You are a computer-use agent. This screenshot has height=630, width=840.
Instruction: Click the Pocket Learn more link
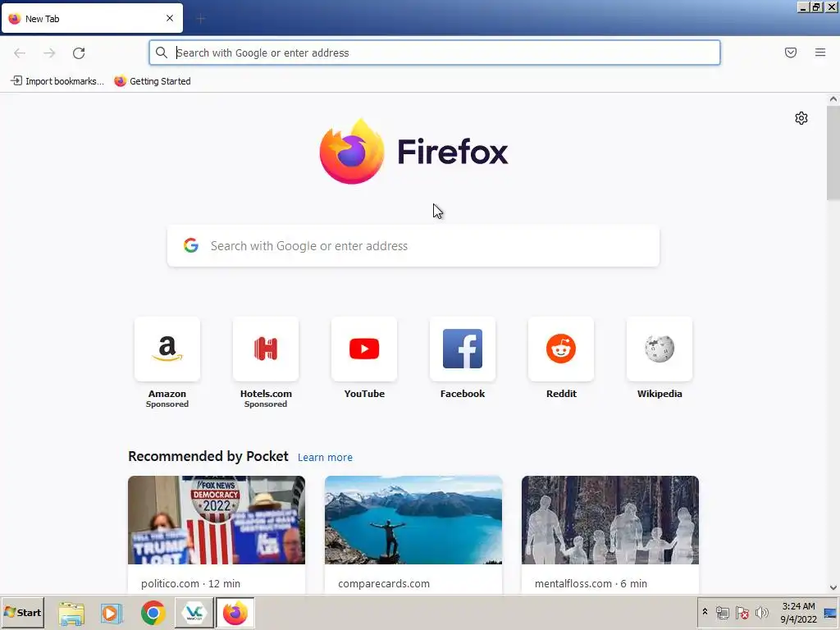tap(325, 458)
